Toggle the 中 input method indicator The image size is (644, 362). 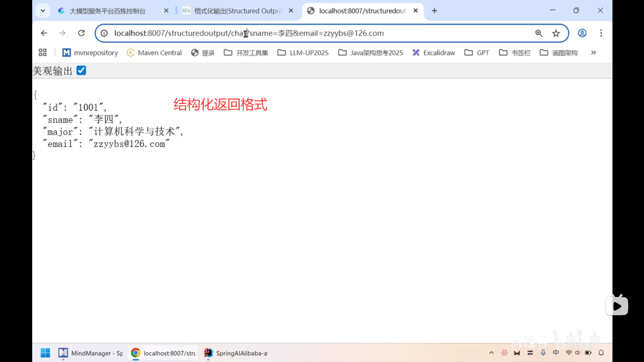[x=556, y=353]
